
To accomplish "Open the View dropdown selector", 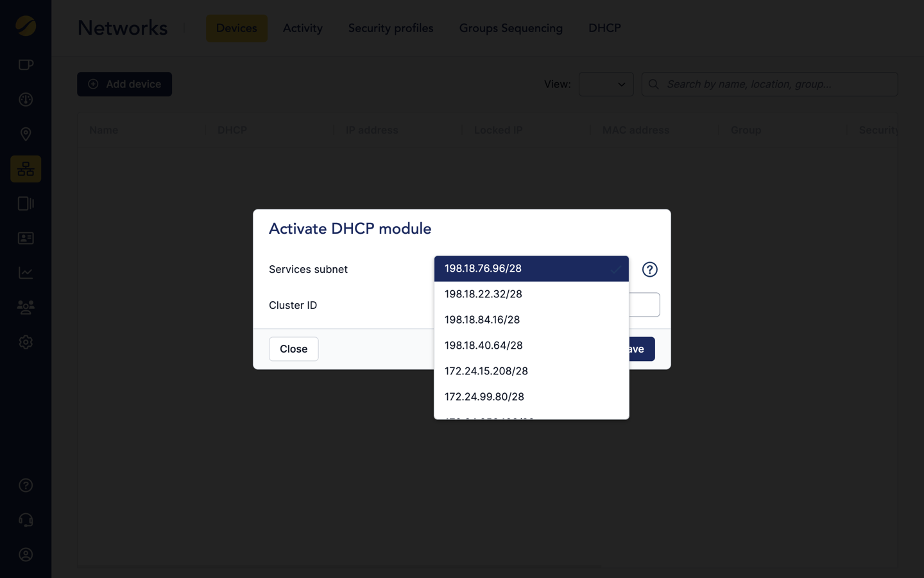I will (606, 84).
